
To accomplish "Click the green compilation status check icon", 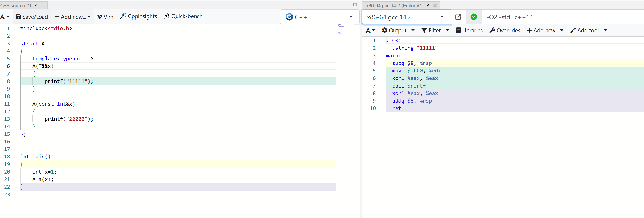I will (474, 17).
